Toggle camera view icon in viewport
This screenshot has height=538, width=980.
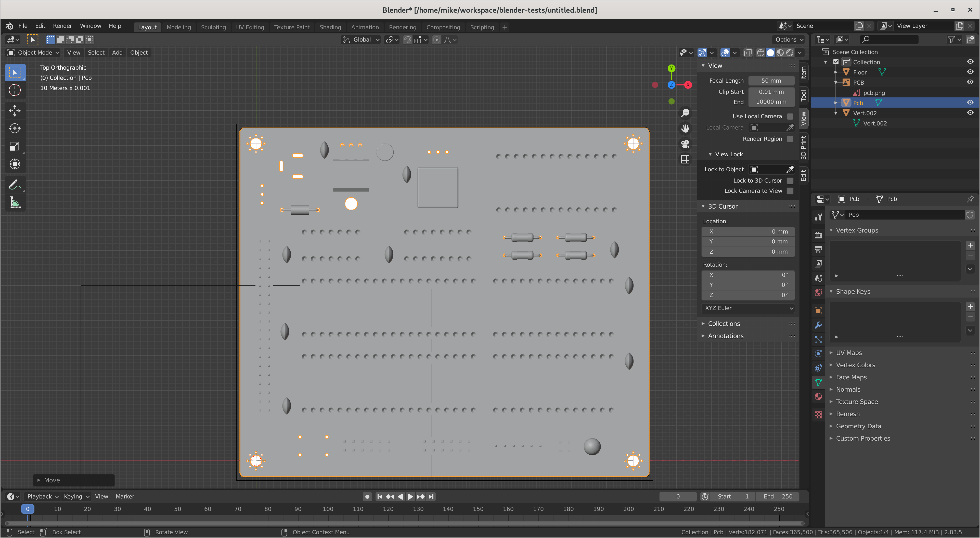(685, 144)
